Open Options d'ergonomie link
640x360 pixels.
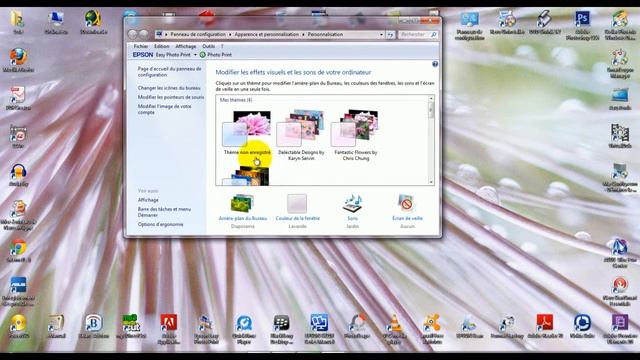[x=160, y=224]
